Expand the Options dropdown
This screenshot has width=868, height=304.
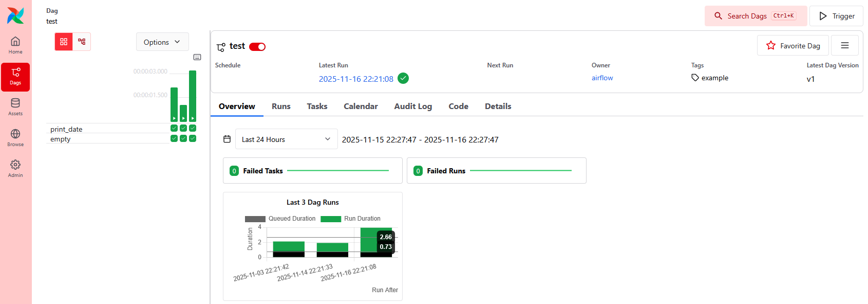[x=162, y=42]
